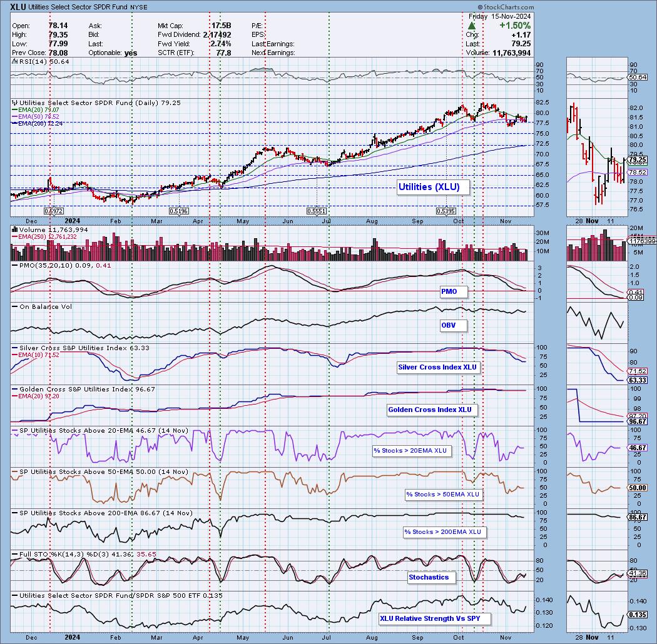Click the 50.64 RSI value tag on the right axis
The width and height of the screenshot is (657, 644).
click(638, 78)
